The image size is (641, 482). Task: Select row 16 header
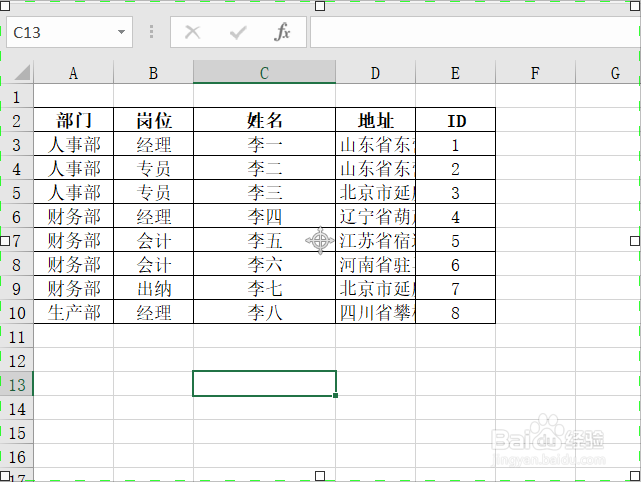[x=16, y=457]
